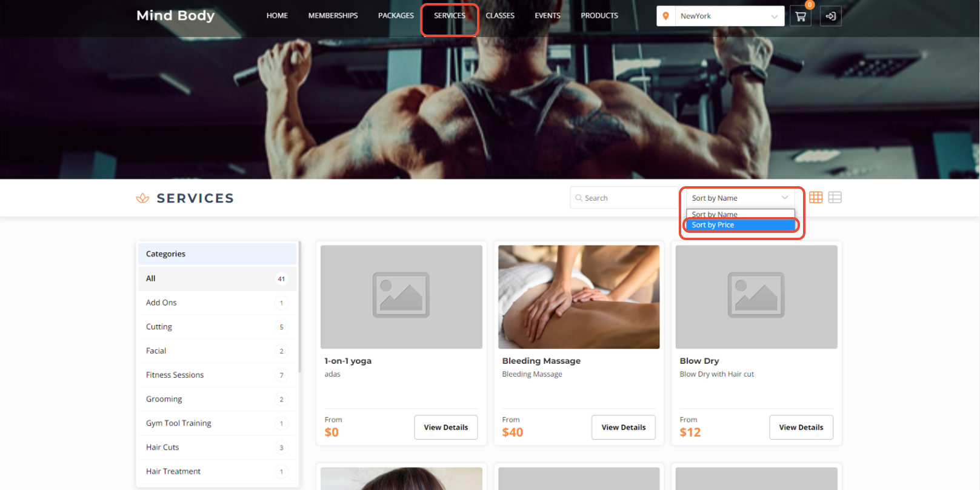Open the MEMBERSHIPS menu
The width and height of the screenshot is (980, 490).
pos(333,16)
